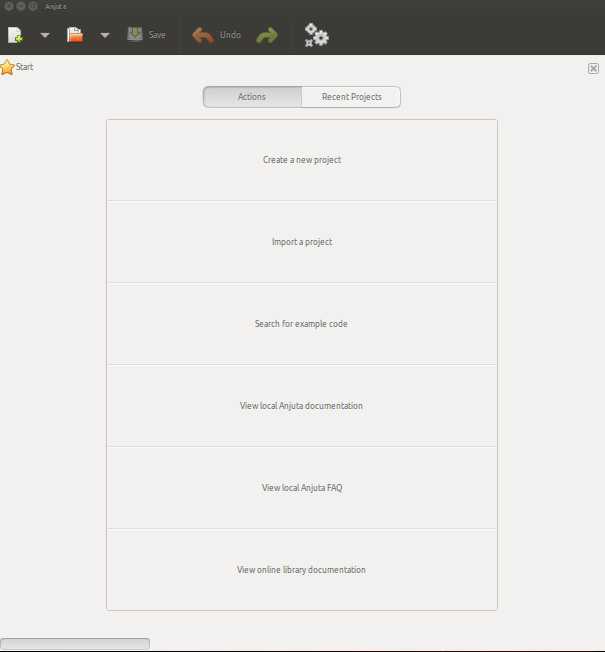The height and width of the screenshot is (652, 605).
Task: Open View local Anjuta documentation
Action: coord(302,406)
